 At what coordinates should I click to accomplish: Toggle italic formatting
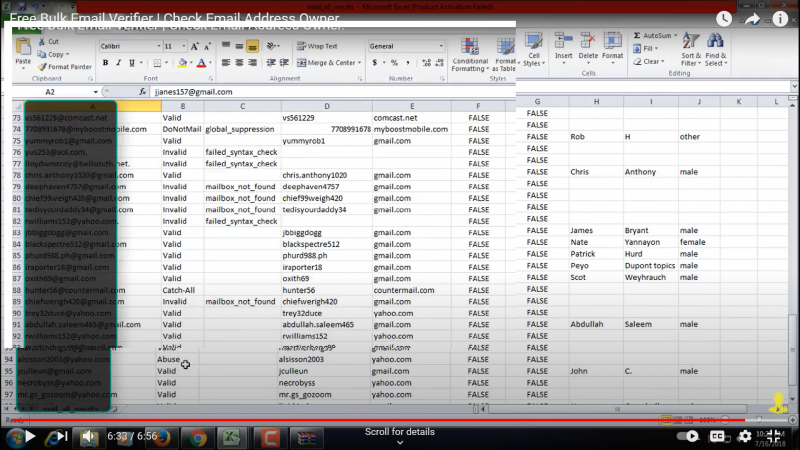click(x=118, y=63)
